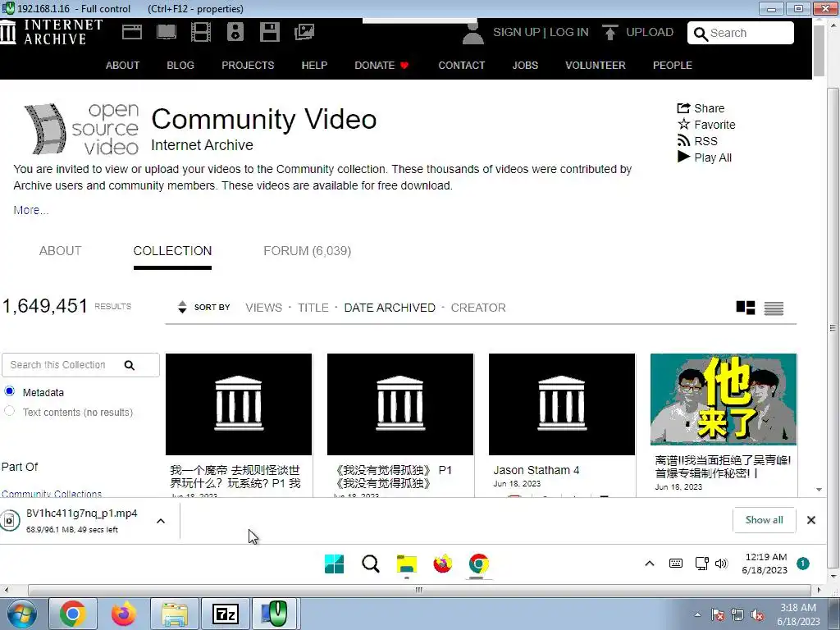Open Firefox in the remote taskbar
This screenshot has height=630, width=840.
point(442,564)
